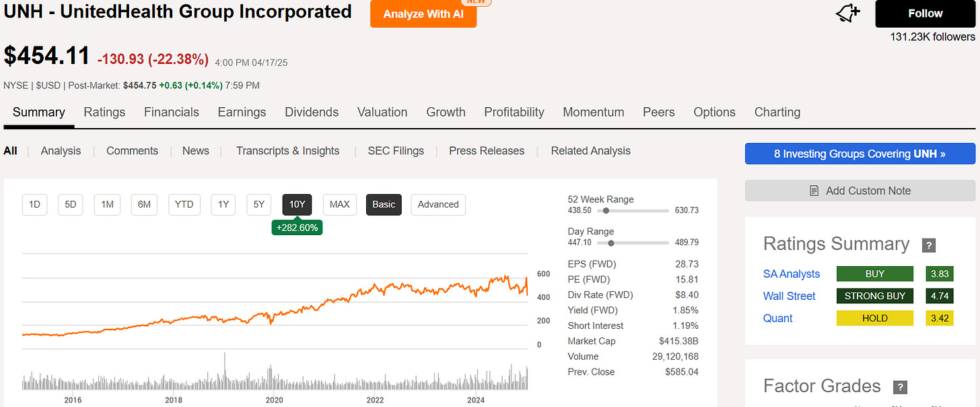Click the 52 Week Range slider marker

pyautogui.click(x=606, y=211)
